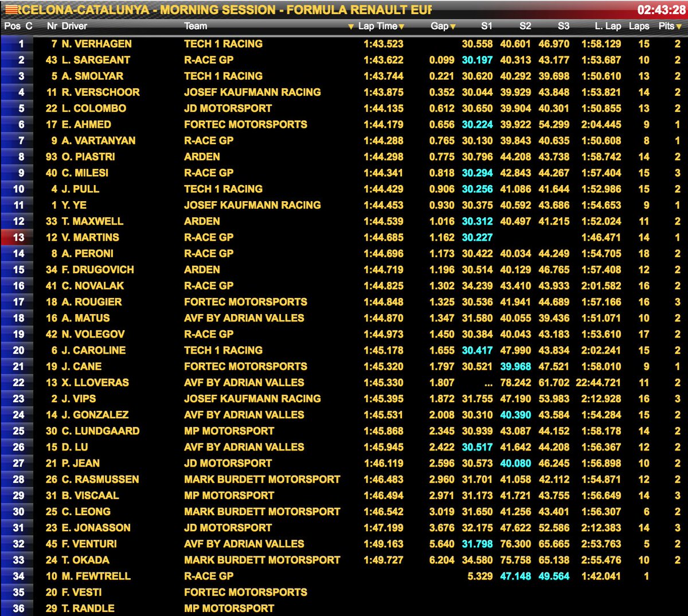
Task: Click the sort arrow beside Pits header
Action: click(679, 26)
